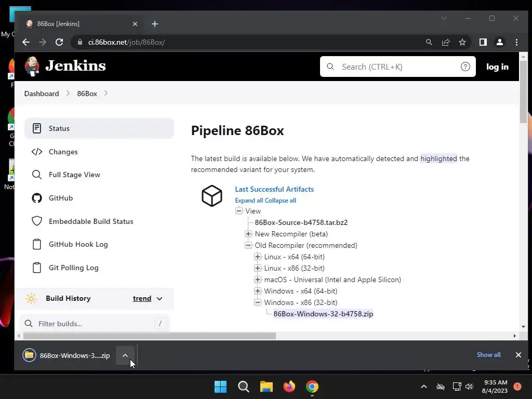The height and width of the screenshot is (399, 532).
Task: Launch Firefox from the taskbar
Action: [289, 387]
